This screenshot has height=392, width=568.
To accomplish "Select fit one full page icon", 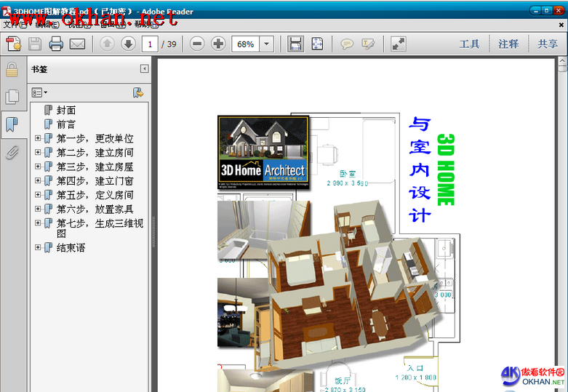I will coord(317,44).
